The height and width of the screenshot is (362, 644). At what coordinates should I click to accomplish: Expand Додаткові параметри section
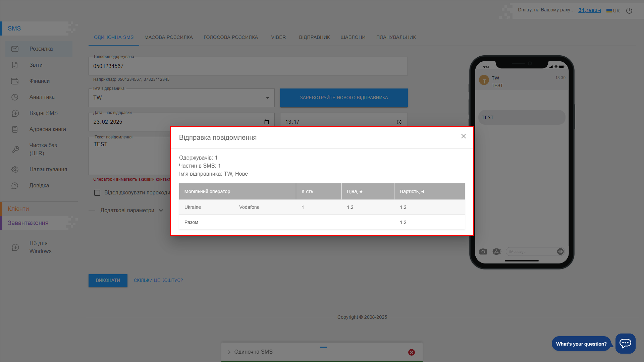(x=131, y=210)
